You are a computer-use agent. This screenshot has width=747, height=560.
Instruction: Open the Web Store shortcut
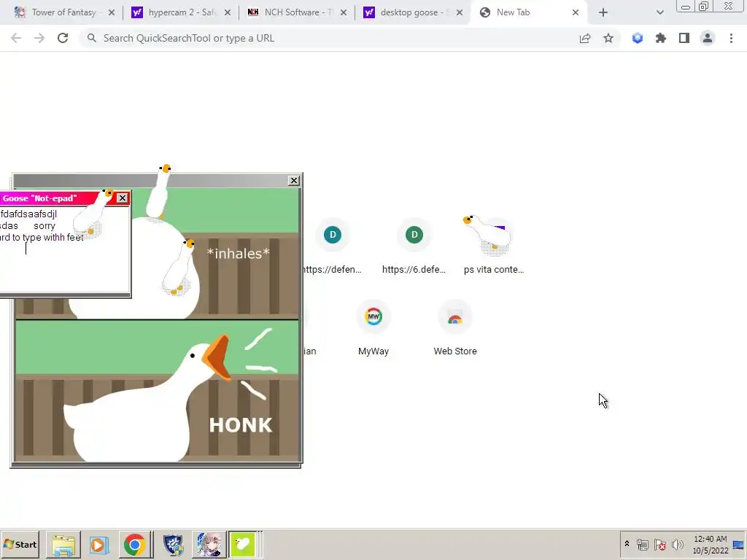[x=455, y=328]
